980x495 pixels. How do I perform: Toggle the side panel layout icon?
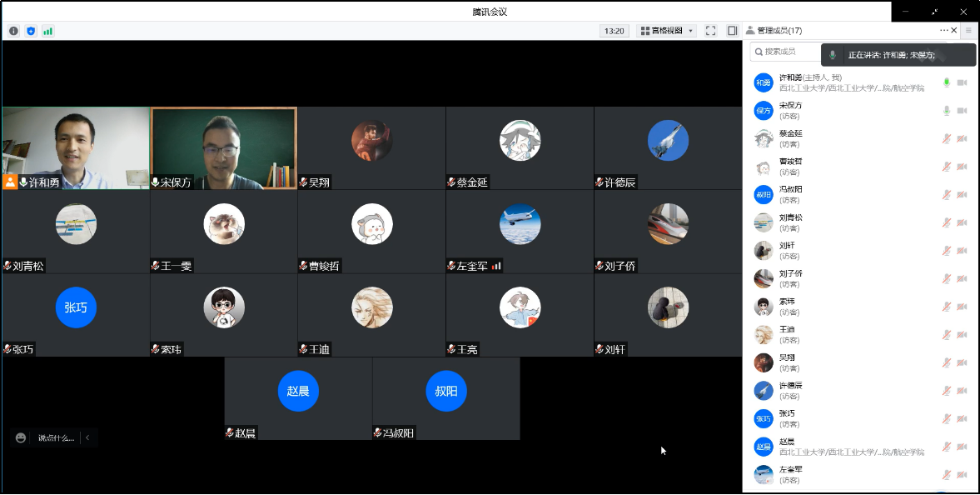coord(732,31)
